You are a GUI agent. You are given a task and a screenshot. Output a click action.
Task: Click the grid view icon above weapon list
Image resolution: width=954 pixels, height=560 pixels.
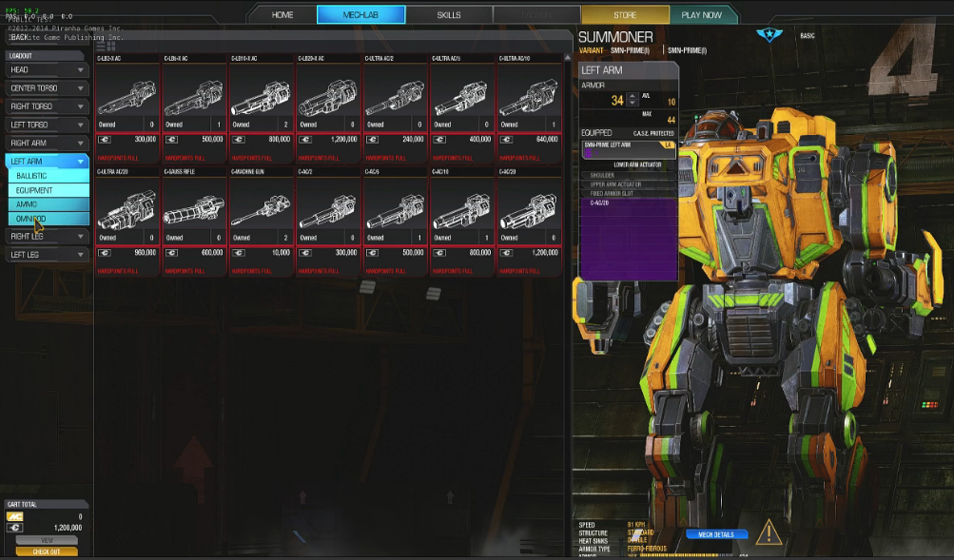coord(110,46)
